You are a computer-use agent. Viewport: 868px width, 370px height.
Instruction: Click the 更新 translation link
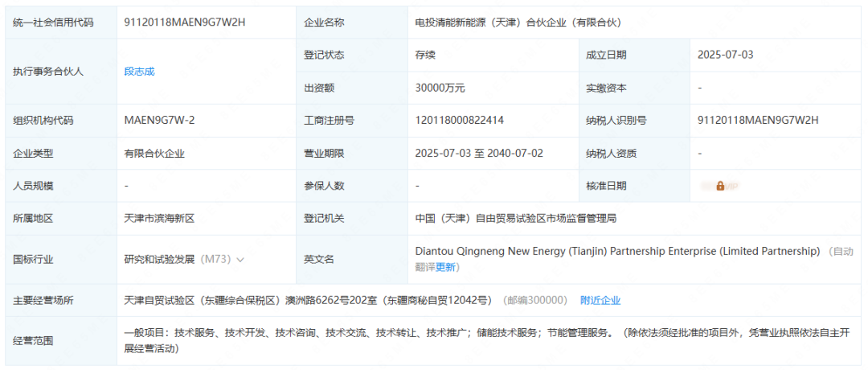pos(445,267)
